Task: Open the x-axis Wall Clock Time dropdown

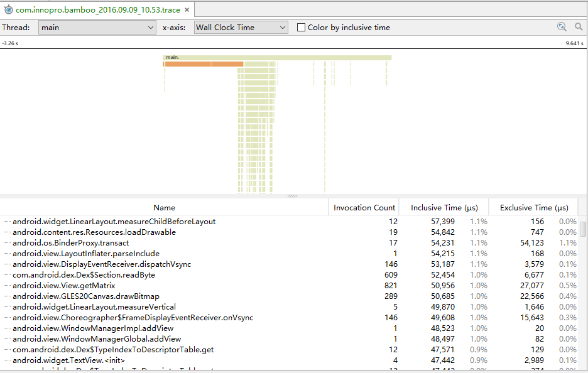Action: pos(241,27)
